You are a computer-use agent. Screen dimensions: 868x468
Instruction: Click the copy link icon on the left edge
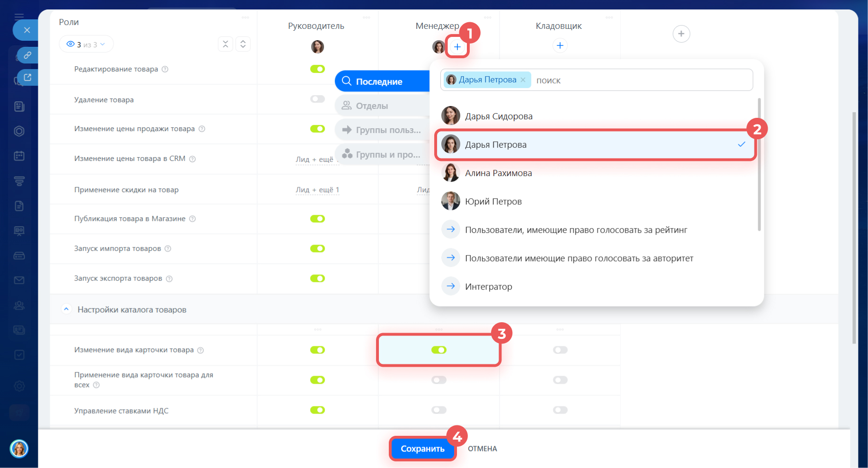point(27,55)
